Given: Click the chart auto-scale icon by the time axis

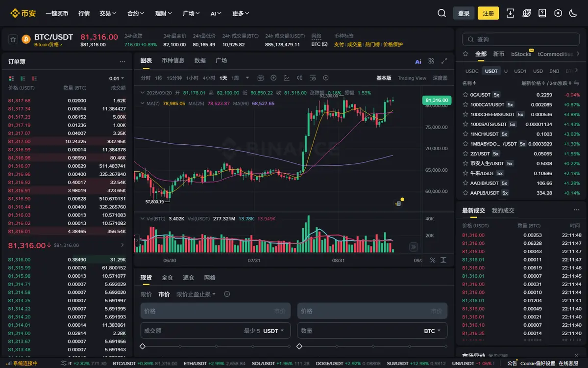Looking at the screenshot, I should click(443, 260).
